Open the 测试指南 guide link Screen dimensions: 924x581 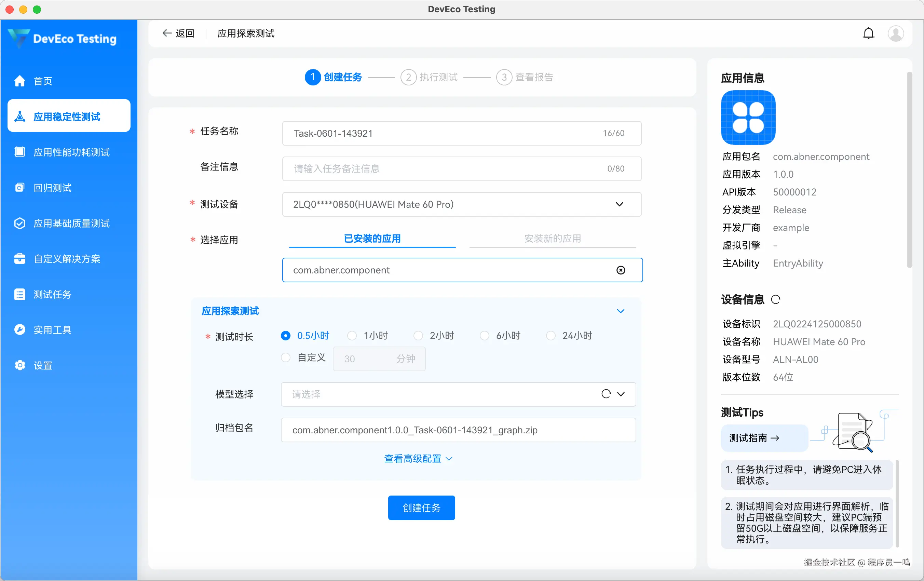(754, 438)
